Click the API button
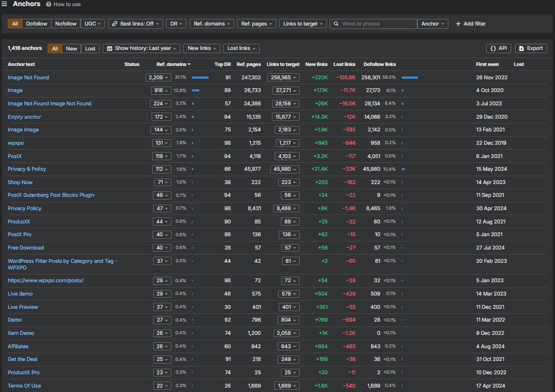 [498, 48]
